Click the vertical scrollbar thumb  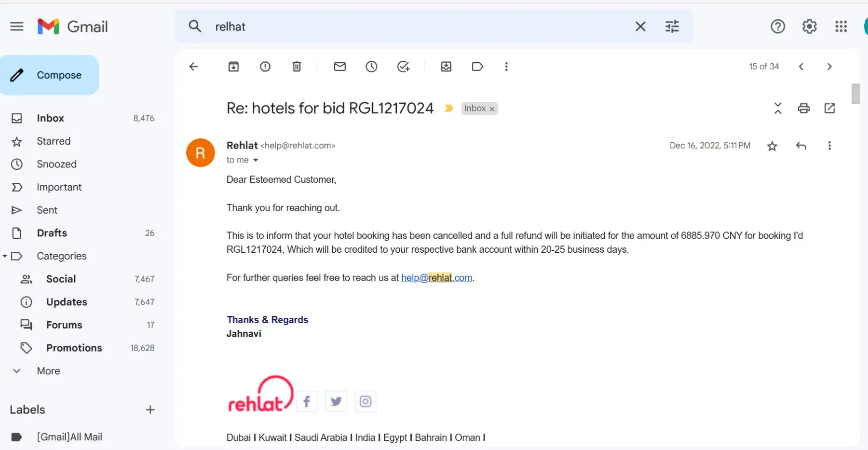tap(855, 94)
